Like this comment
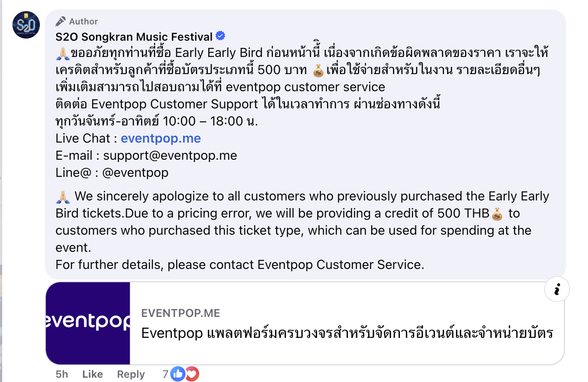This screenshot has width=588, height=382. tap(93, 374)
